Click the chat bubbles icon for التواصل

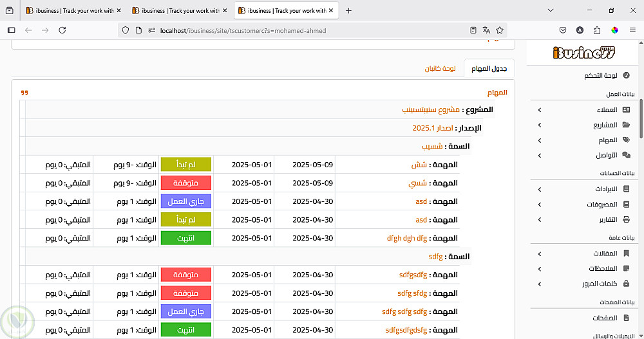(626, 156)
